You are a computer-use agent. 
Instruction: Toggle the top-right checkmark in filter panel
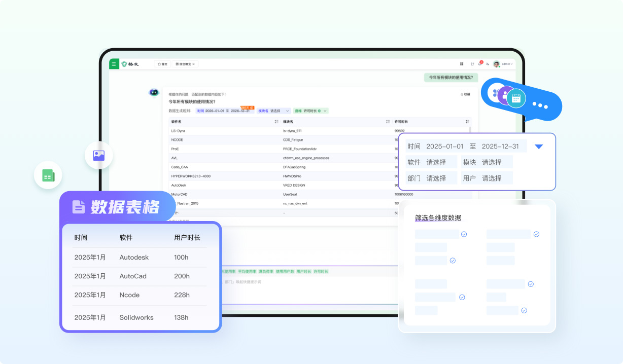(x=536, y=234)
